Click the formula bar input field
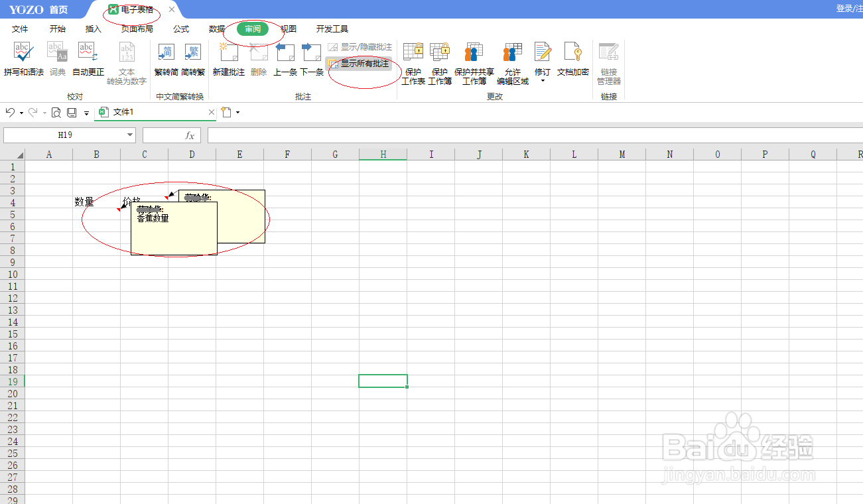863x504 pixels. pyautogui.click(x=535, y=135)
